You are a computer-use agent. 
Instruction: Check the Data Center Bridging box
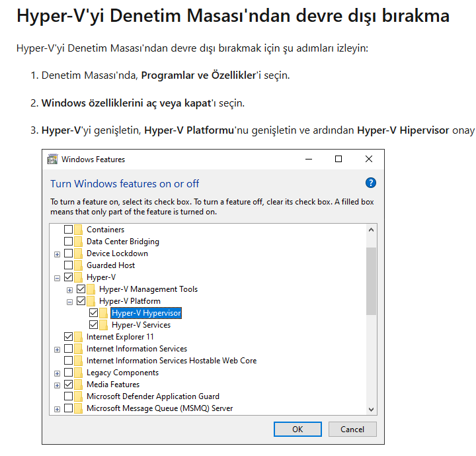(x=68, y=241)
